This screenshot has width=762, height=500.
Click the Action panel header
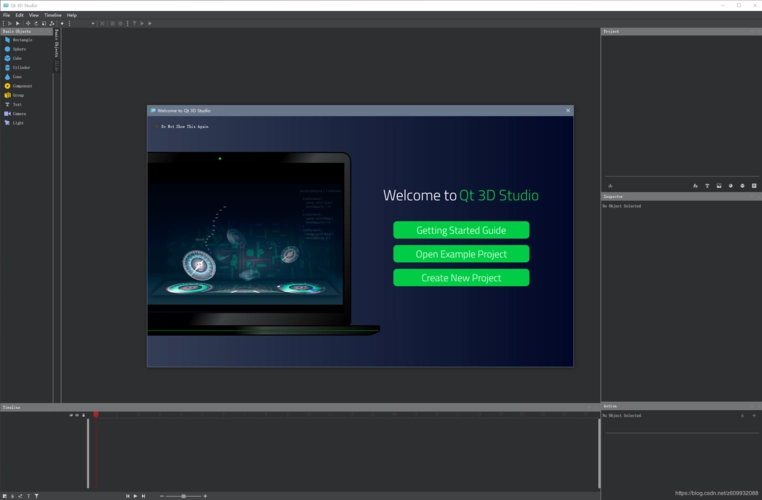tap(681, 406)
